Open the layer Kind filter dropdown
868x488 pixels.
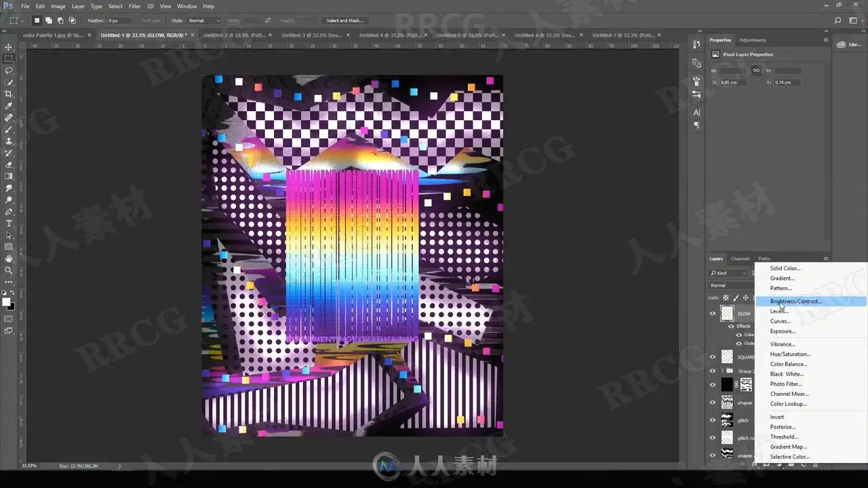click(x=728, y=273)
